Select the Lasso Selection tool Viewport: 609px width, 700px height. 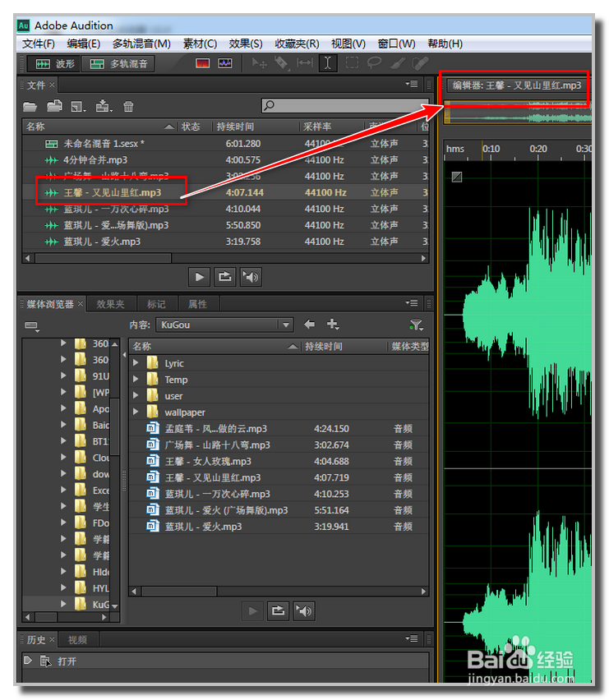374,63
